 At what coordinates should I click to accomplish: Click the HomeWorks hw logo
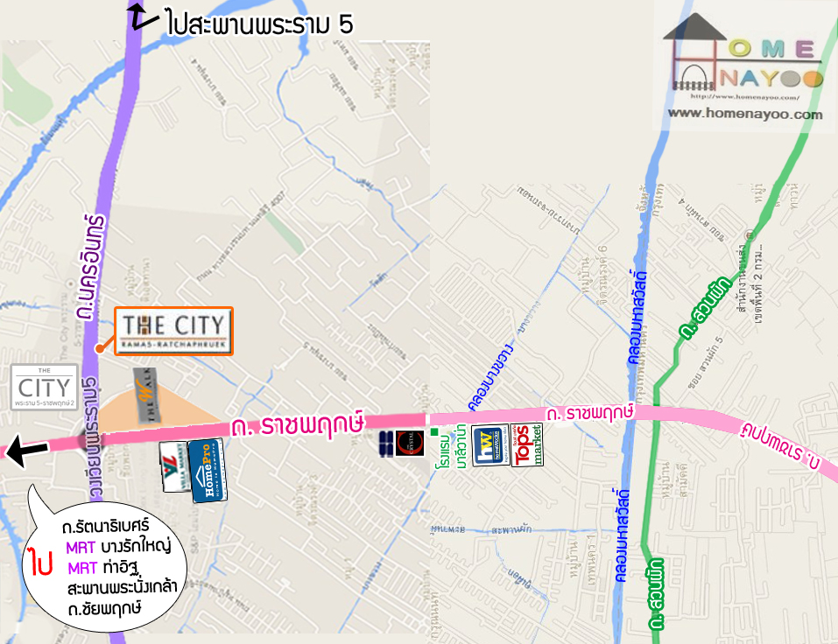[x=490, y=444]
